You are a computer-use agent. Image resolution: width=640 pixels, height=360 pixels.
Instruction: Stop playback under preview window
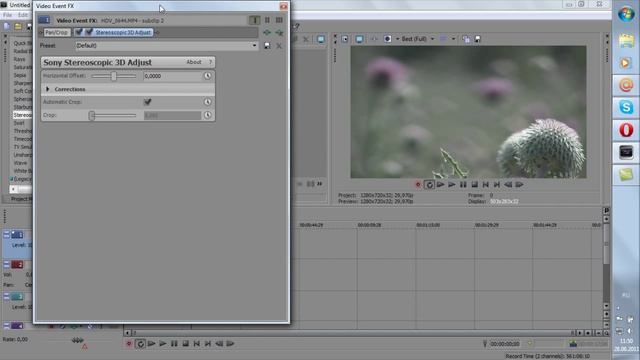[x=474, y=184]
